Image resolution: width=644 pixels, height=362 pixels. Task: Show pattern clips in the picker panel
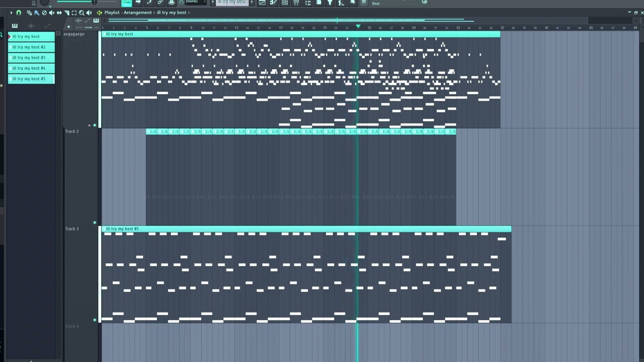point(15,26)
